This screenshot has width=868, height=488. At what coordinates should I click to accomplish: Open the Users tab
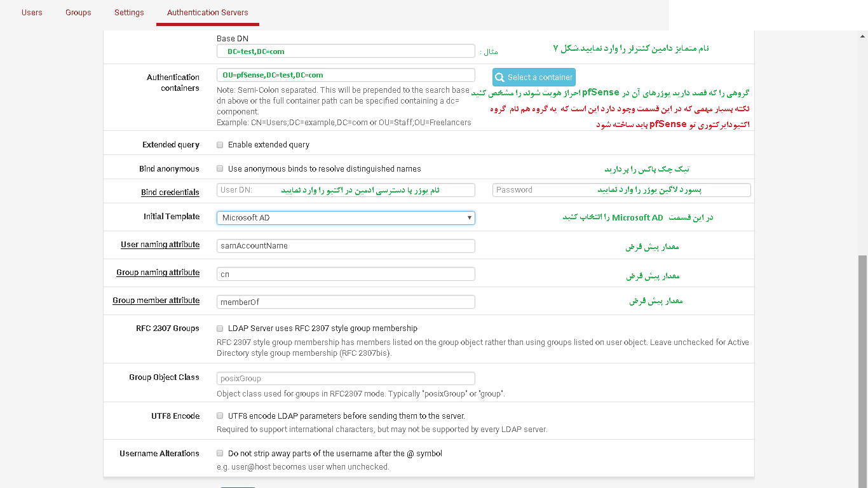click(x=32, y=13)
